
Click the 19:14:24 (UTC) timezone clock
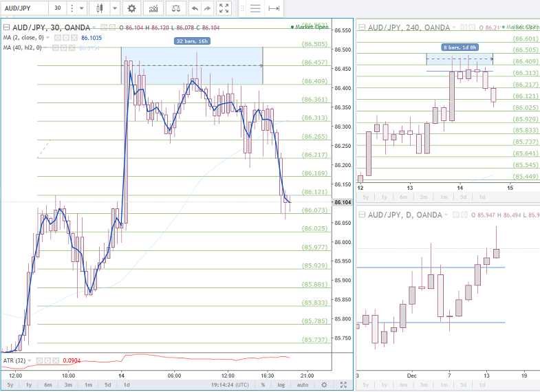[230, 384]
